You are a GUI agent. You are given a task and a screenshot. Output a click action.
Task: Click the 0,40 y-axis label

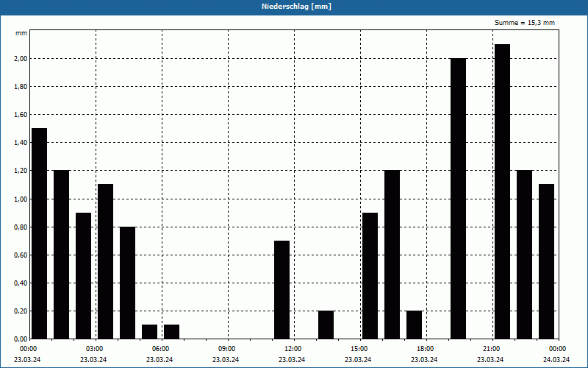[x=21, y=283]
